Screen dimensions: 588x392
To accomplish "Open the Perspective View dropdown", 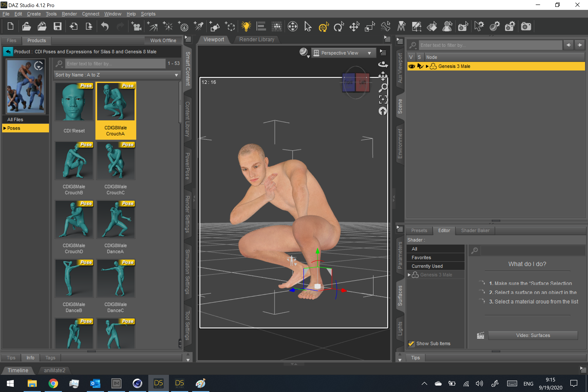I will 343,53.
